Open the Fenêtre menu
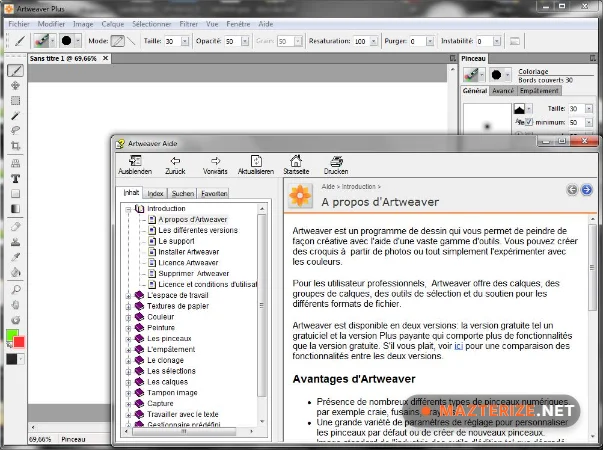The height and width of the screenshot is (450, 603). [x=238, y=24]
